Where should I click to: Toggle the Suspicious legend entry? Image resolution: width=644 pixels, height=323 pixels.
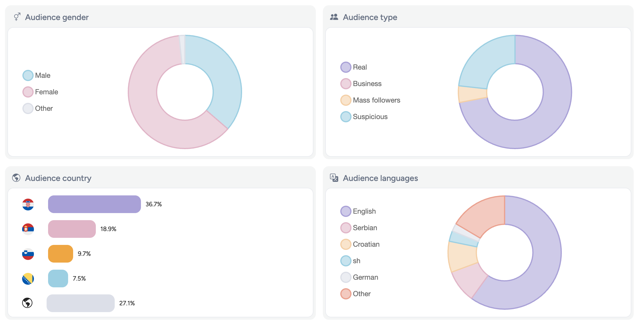(370, 117)
